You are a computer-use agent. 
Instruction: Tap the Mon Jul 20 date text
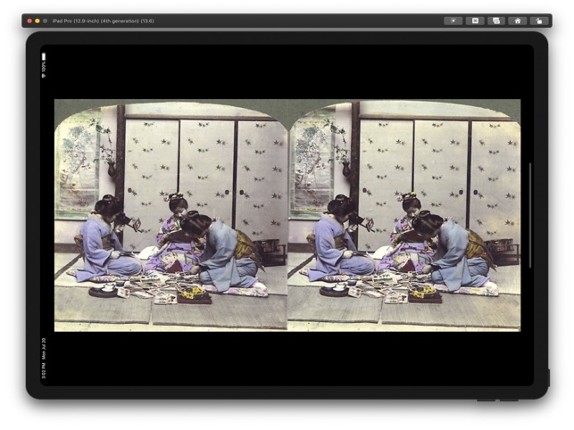pyautogui.click(x=44, y=348)
